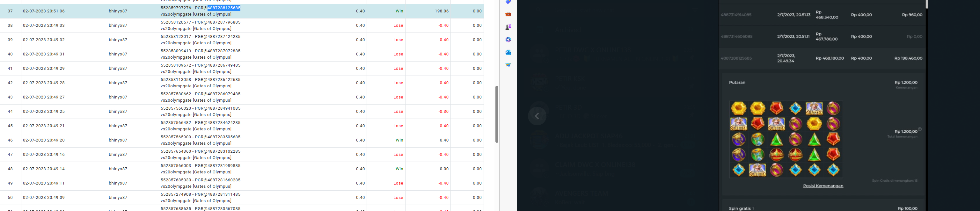Click the Win status in row 48
The image size is (980, 211).
pos(399,169)
